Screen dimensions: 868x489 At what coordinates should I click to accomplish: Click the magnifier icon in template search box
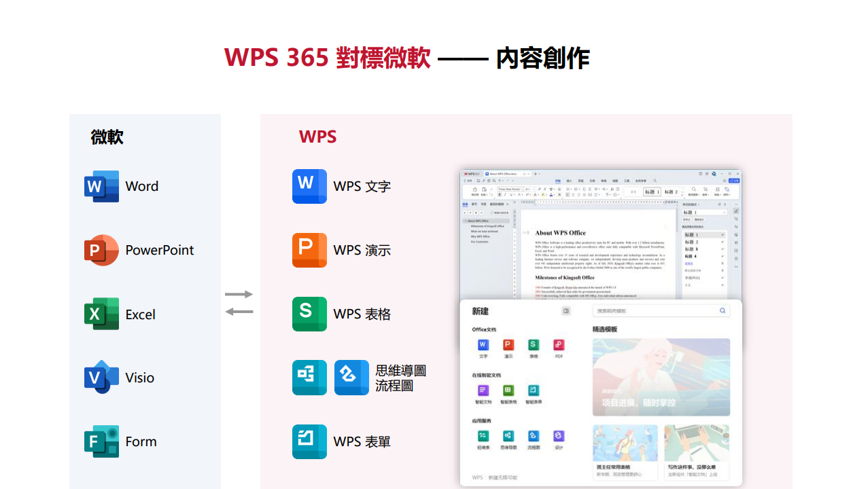click(x=723, y=310)
